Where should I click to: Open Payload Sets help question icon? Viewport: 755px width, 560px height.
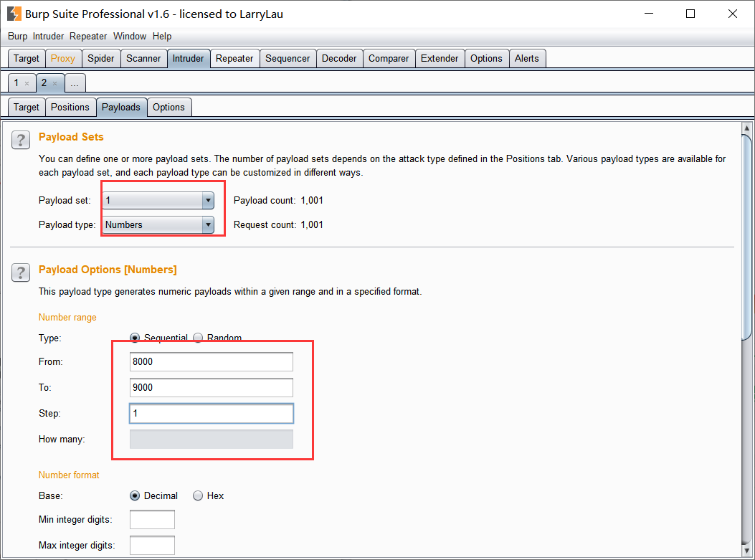tap(21, 140)
